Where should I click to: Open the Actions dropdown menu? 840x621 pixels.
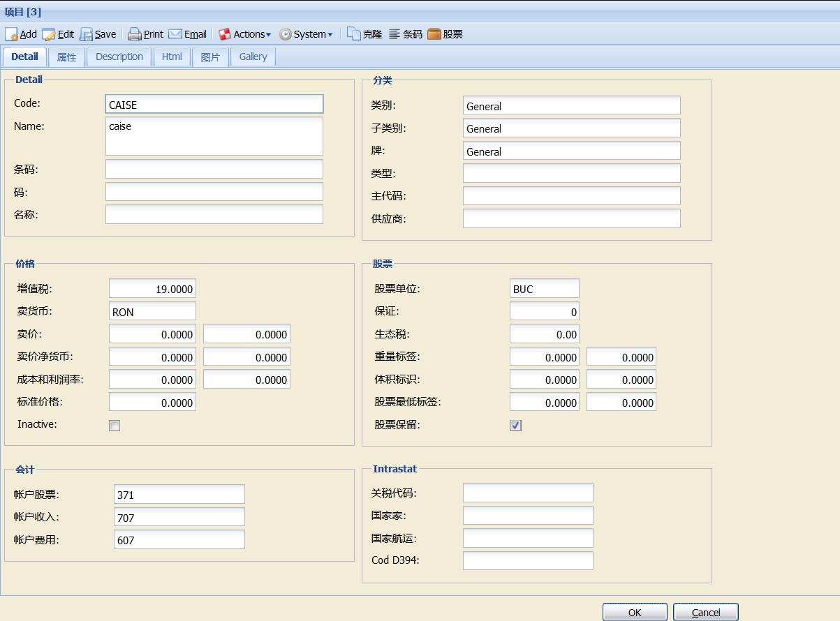coord(244,34)
